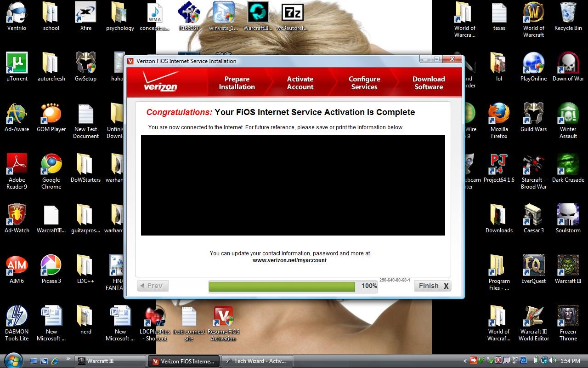This screenshot has width=588, height=368.
Task: Click the battery icon in system tray
Action: click(x=536, y=361)
